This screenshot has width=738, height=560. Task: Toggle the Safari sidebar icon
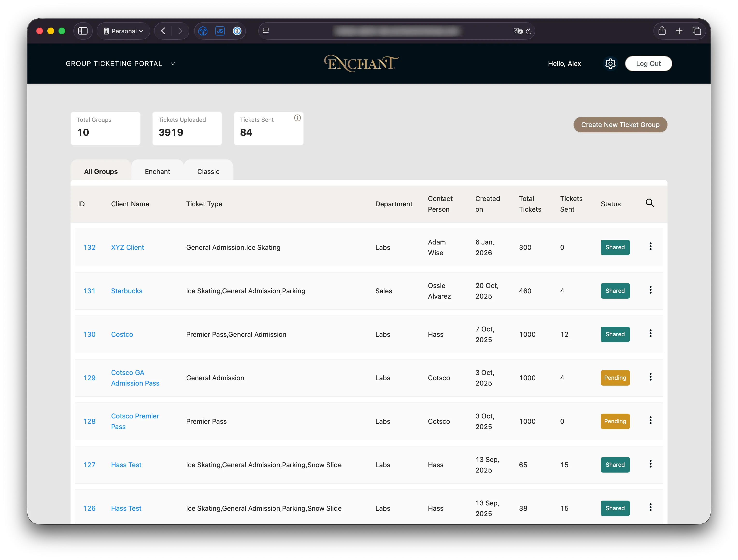tap(83, 31)
